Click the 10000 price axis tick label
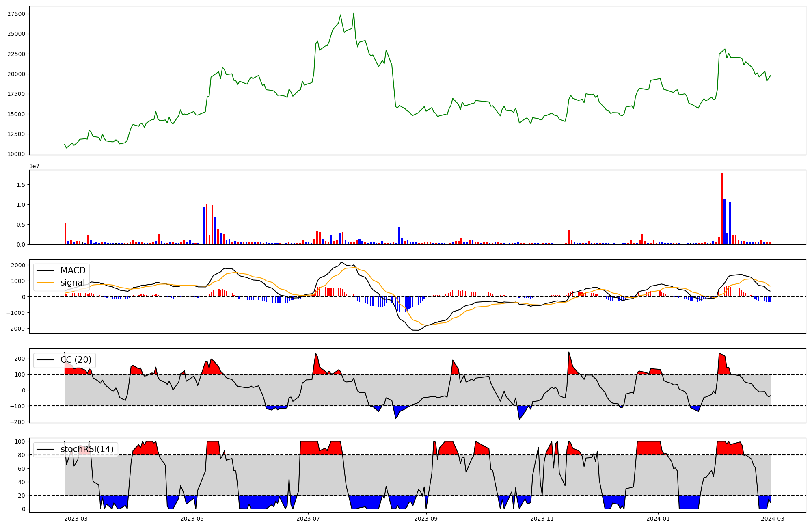The width and height of the screenshot is (812, 528). tap(16, 154)
